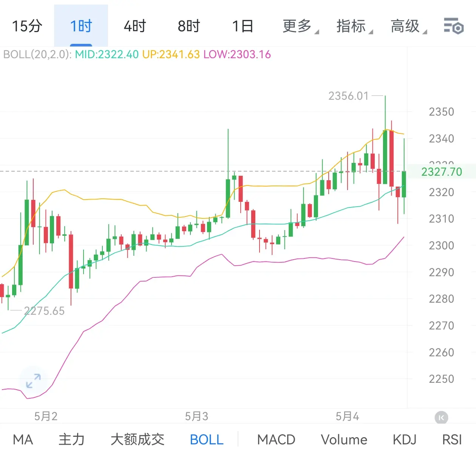Enable the KDJ indicator
Screen dimensions: 476x461
tap(405, 439)
